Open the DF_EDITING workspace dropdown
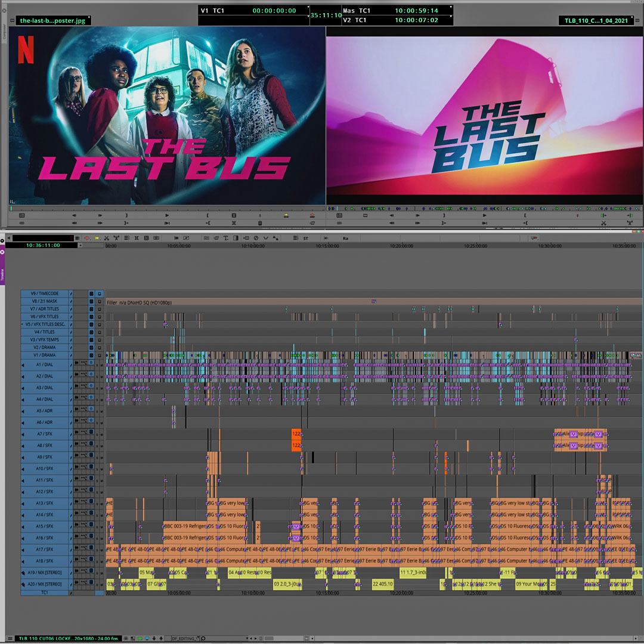Viewport: 644px width, 644px height. tap(185, 639)
